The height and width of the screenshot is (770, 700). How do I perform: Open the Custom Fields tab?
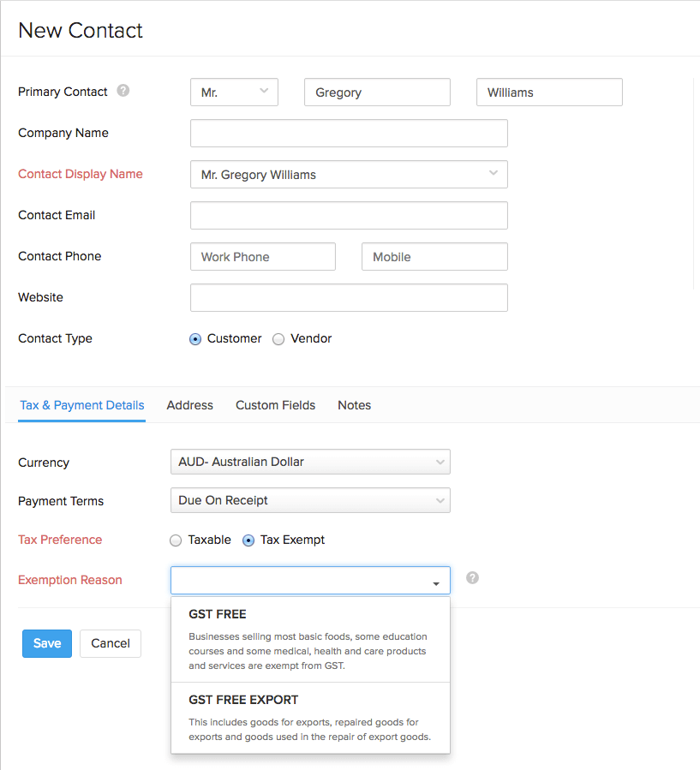click(275, 405)
